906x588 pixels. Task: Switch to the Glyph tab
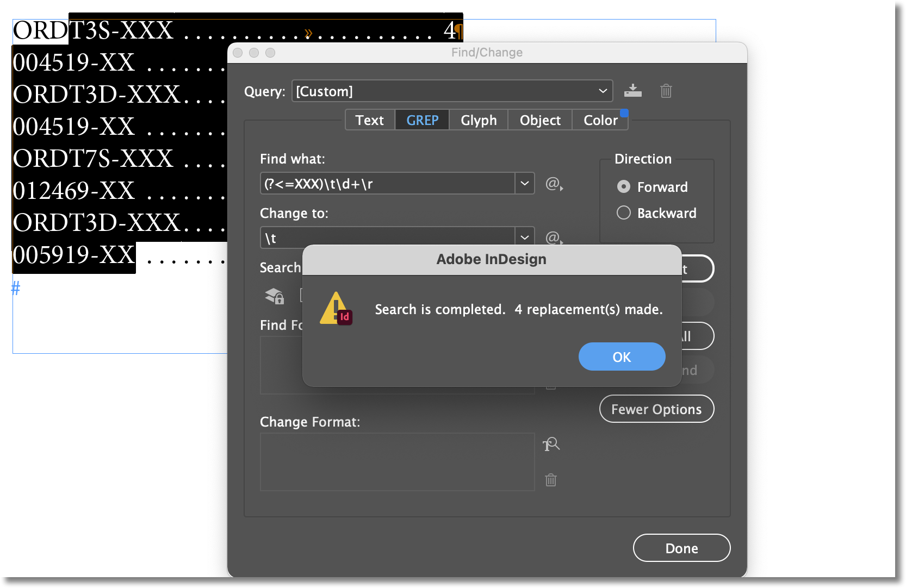tap(478, 120)
